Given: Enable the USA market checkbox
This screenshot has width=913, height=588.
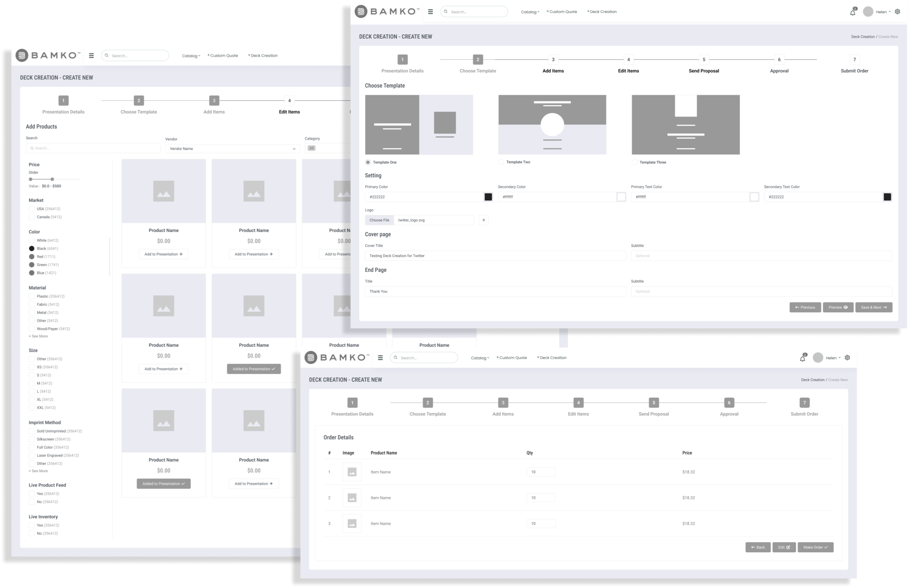Looking at the screenshot, I should click(31, 209).
